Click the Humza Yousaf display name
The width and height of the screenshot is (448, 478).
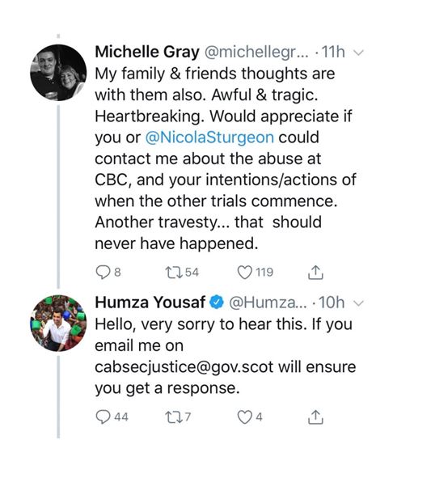coord(150,302)
